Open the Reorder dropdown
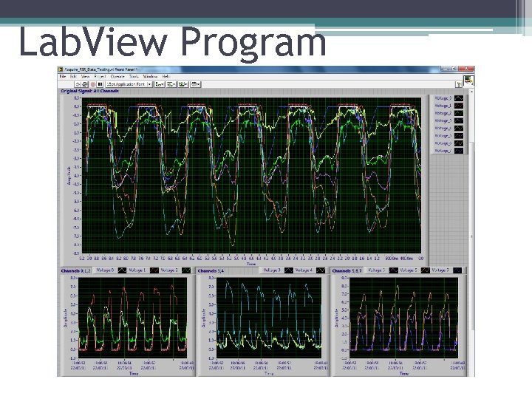Viewport: 532px width, 399px height. (195, 84)
